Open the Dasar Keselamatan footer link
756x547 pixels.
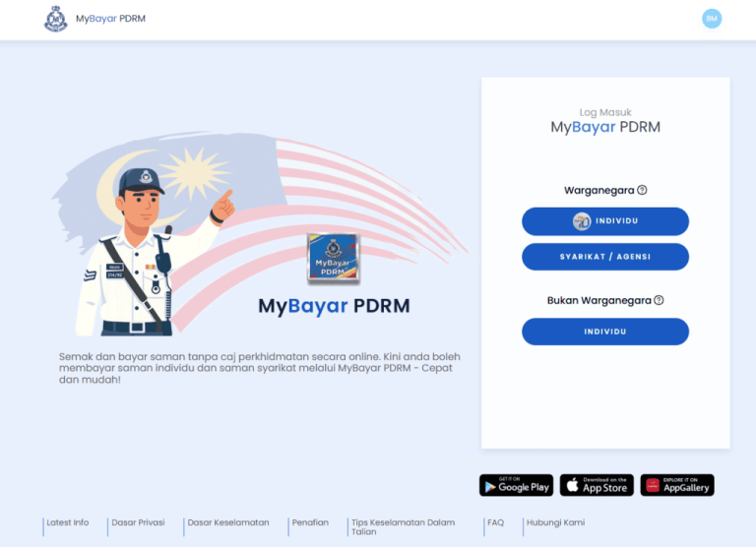coord(228,522)
